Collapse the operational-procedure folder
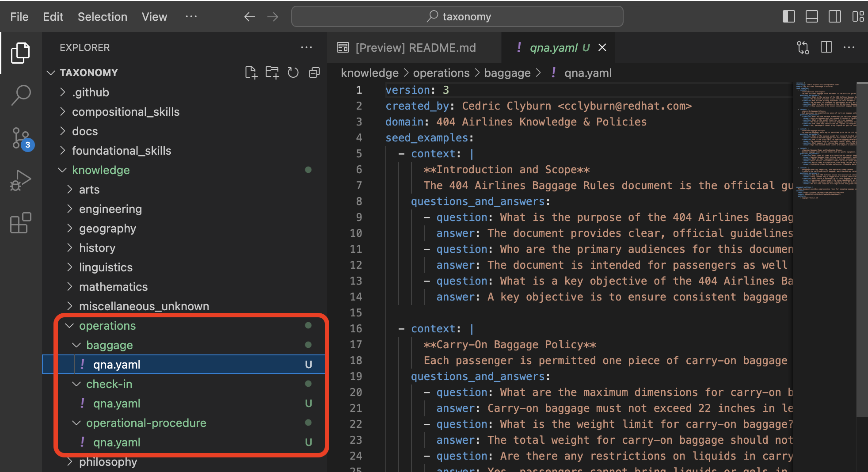Image resolution: width=868 pixels, height=472 pixels. pos(77,423)
